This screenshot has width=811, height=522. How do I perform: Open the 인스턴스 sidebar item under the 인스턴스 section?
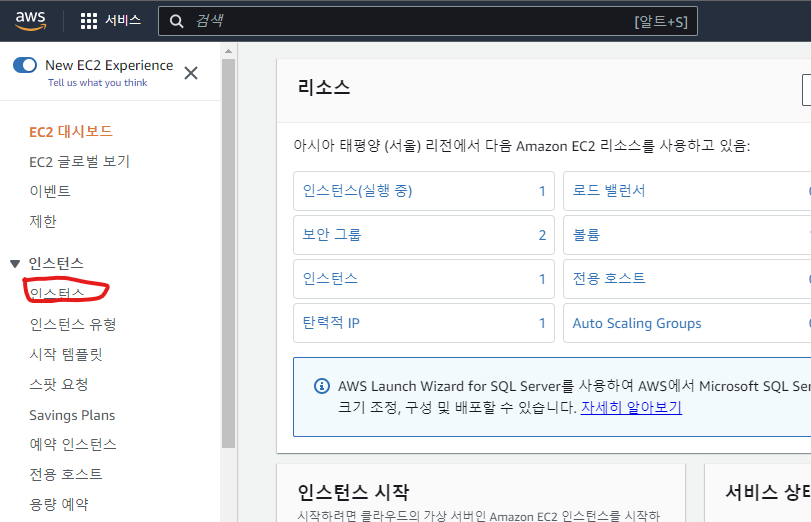click(x=56, y=293)
